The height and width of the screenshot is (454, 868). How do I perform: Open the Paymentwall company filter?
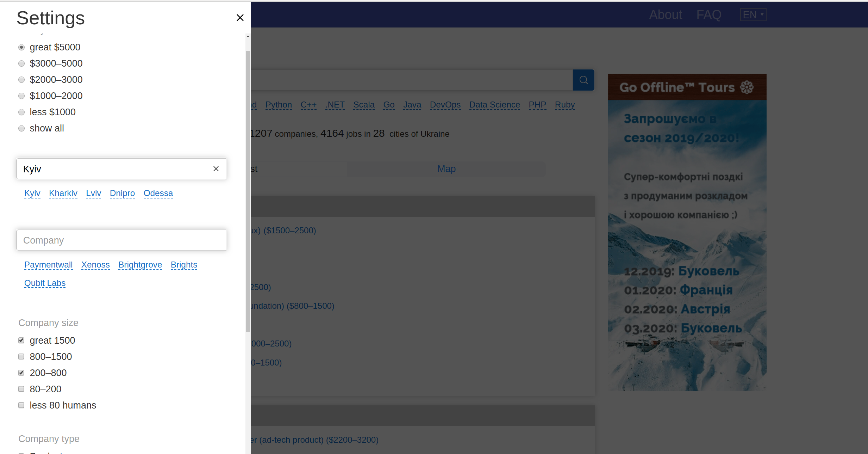pos(48,265)
